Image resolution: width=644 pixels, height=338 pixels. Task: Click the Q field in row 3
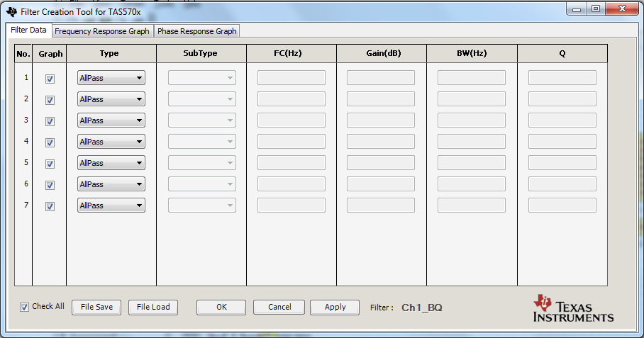click(562, 120)
